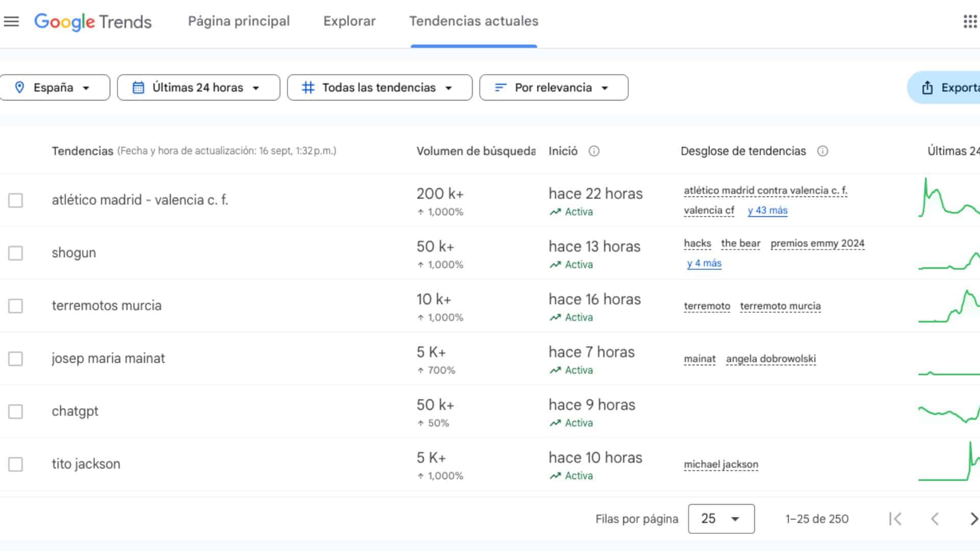Select checkbox for tito jackson trend
The height and width of the screenshot is (551, 980).
15,464
